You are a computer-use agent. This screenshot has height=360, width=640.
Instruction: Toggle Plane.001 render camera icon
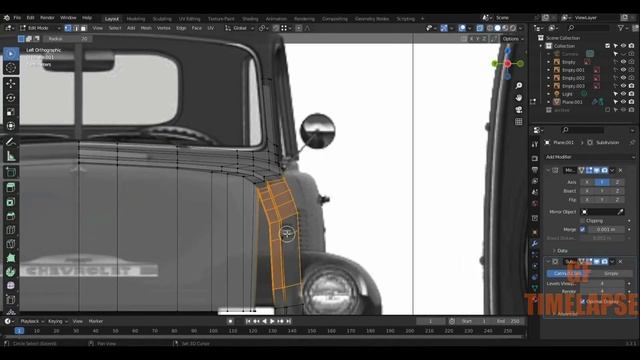631,102
